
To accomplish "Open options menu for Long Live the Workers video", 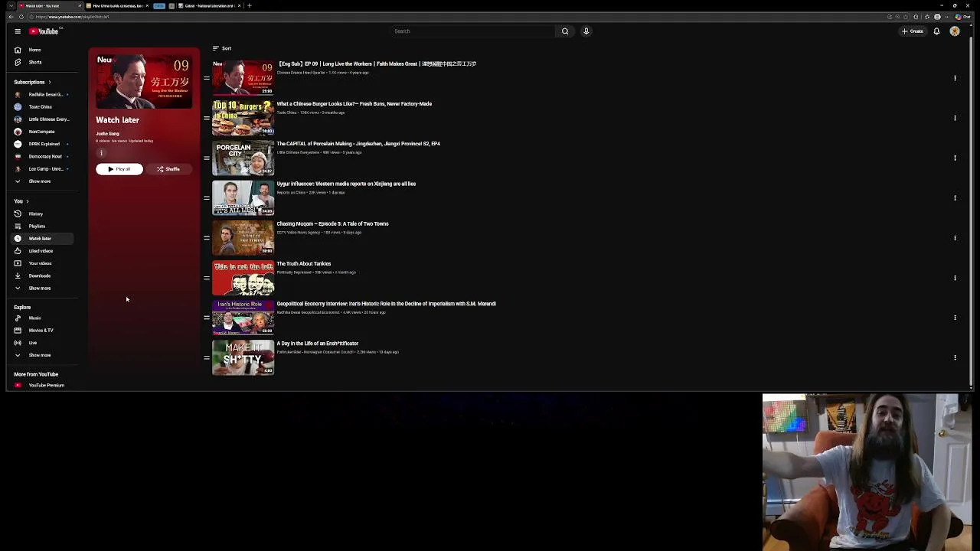I will (955, 78).
